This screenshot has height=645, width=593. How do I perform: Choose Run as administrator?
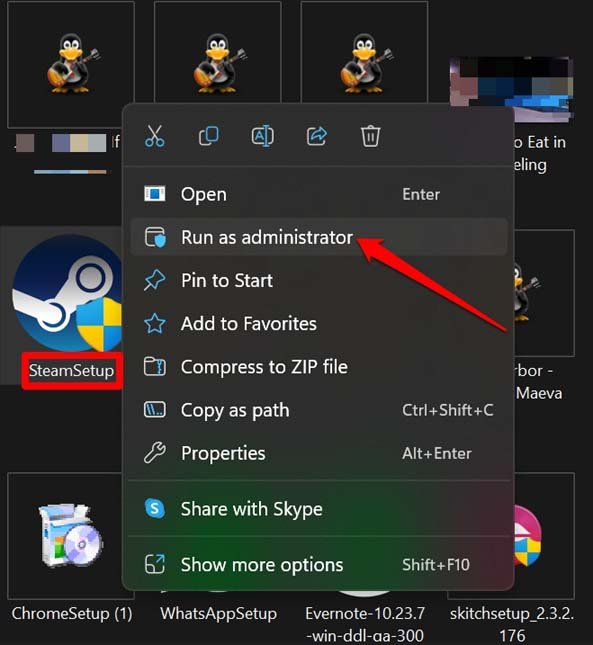pos(319,237)
